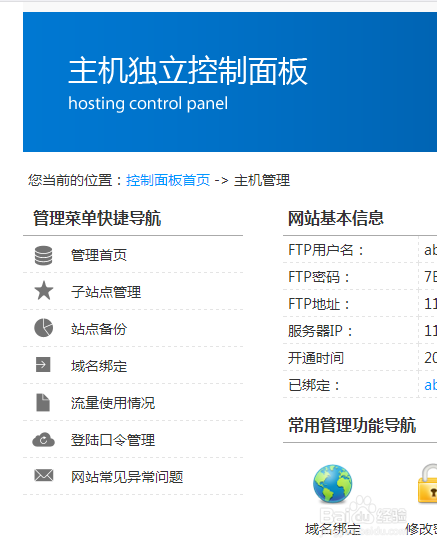The width and height of the screenshot is (437, 549).
Task: Click the 网站基本信息 heading
Action: click(x=335, y=218)
